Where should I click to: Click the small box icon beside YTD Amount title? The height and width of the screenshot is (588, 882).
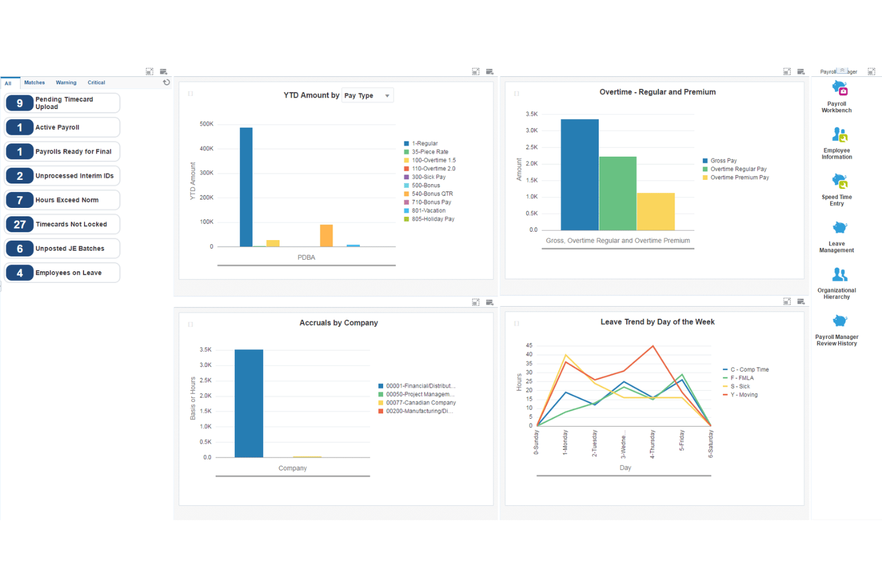point(191,94)
